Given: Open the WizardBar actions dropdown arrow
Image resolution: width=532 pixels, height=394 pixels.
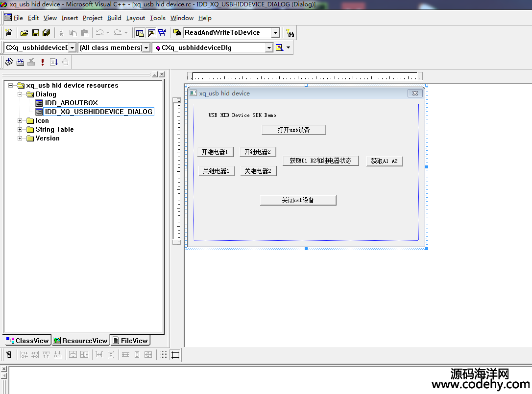Looking at the screenshot, I should [289, 47].
